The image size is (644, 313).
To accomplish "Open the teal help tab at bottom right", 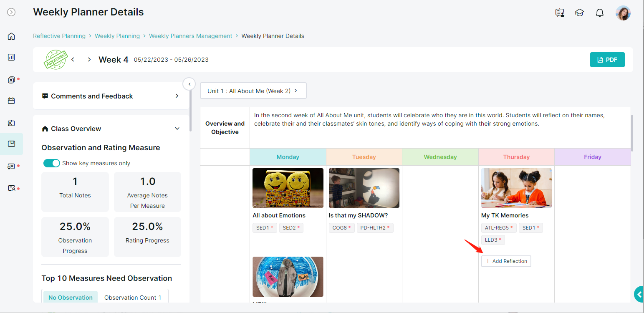I will coord(639,294).
